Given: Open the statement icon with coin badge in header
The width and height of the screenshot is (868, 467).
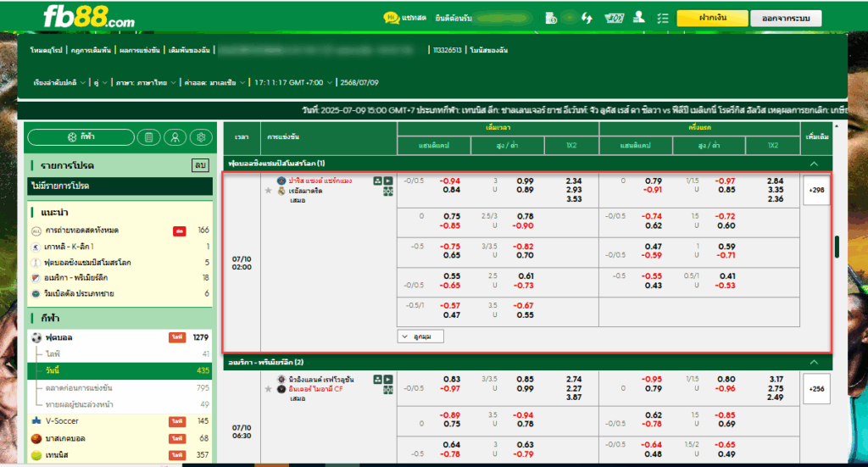Looking at the screenshot, I should coord(551,18).
